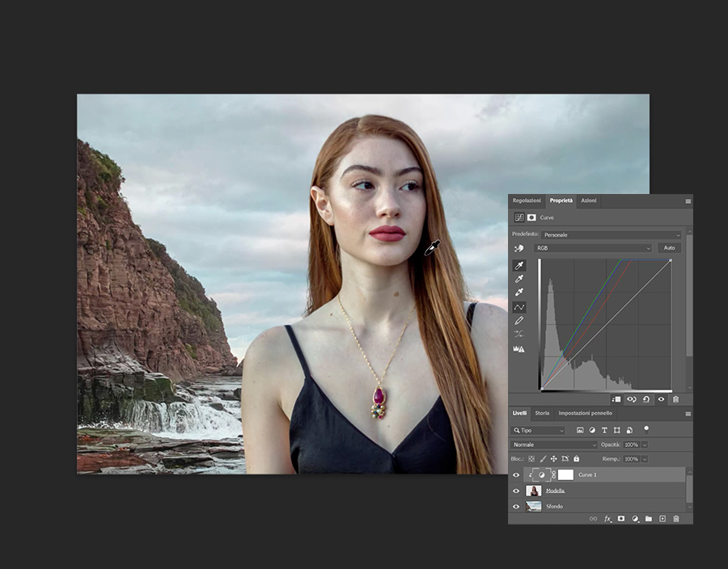Click the mask icon beside Curve label
Viewport: 728px width, 569px height.
(x=531, y=217)
